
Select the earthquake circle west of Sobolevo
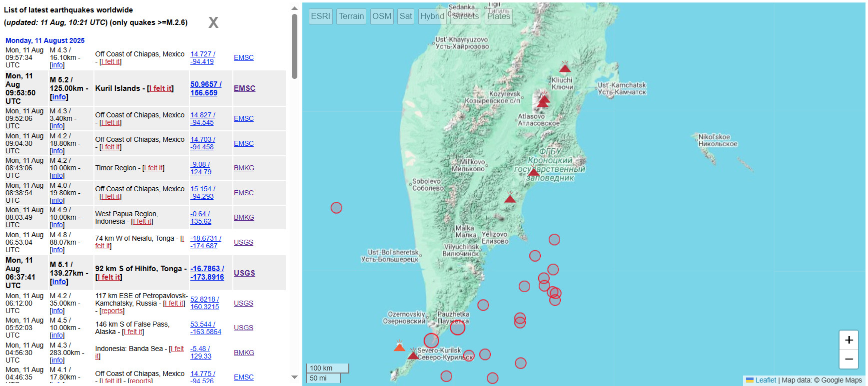pyautogui.click(x=336, y=208)
